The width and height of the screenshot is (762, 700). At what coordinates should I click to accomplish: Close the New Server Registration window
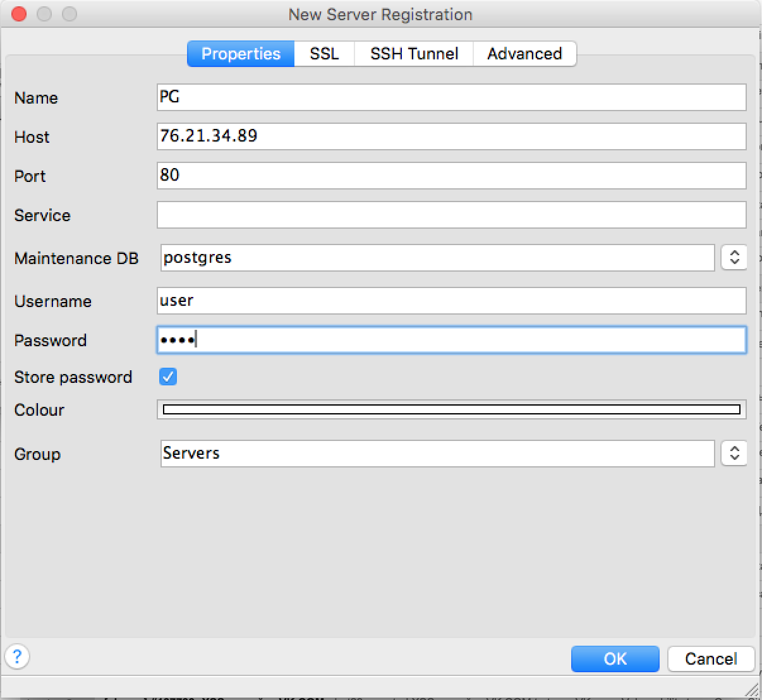coord(19,14)
